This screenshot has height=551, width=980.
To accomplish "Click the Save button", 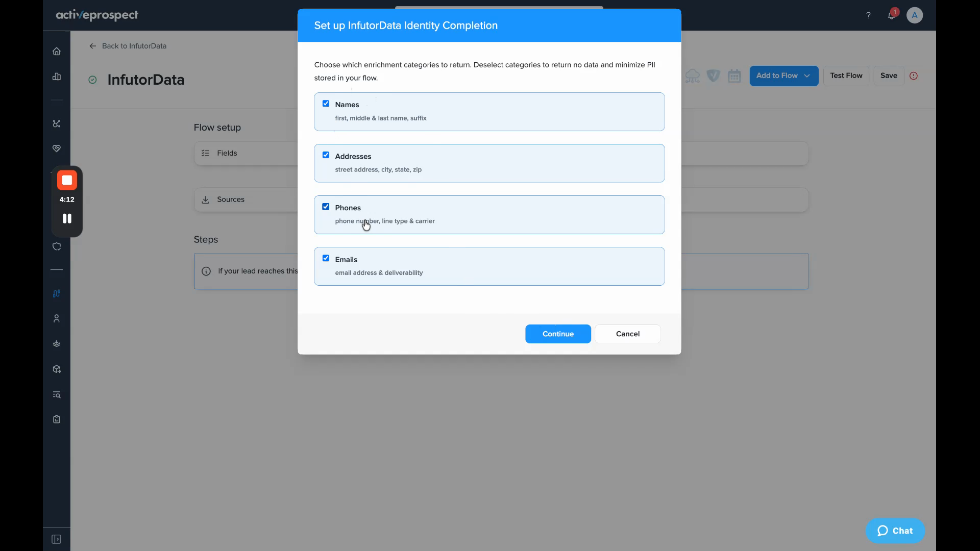I will tap(888, 76).
